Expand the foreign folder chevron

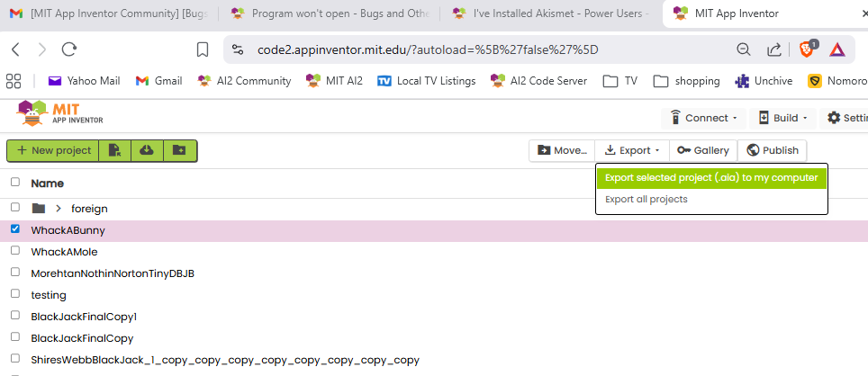point(59,208)
